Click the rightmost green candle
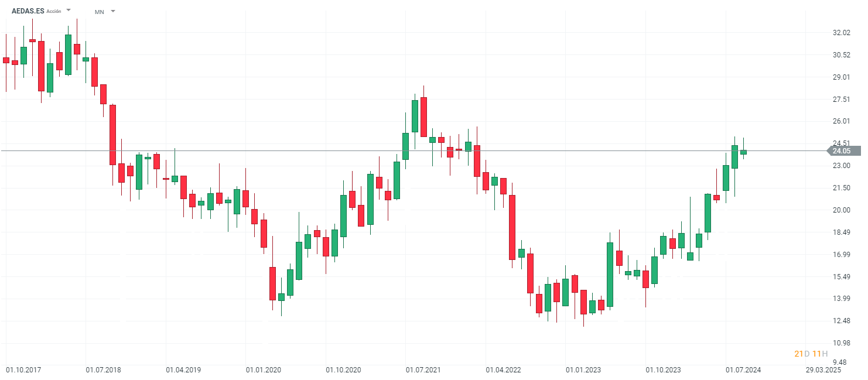The height and width of the screenshot is (380, 868). pos(743,152)
